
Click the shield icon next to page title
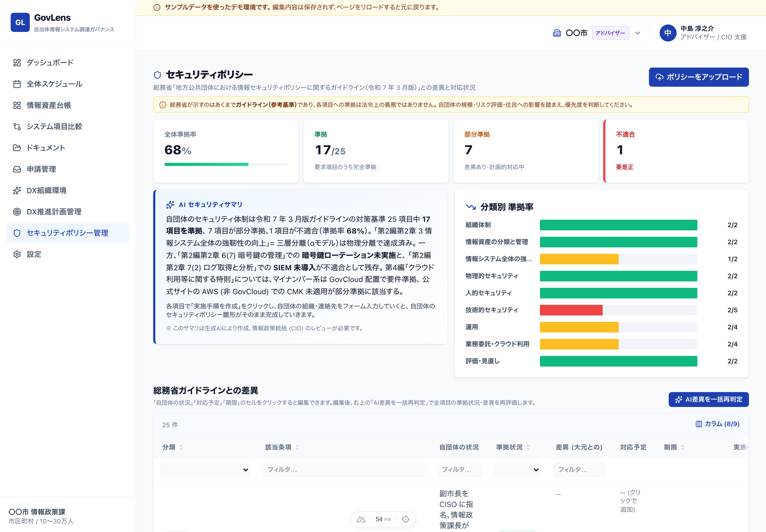(158, 75)
